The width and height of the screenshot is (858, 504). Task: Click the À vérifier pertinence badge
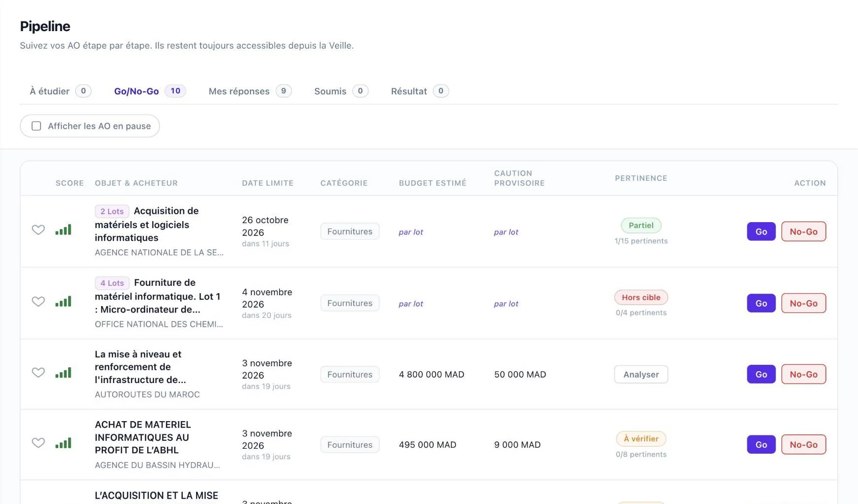point(641,438)
